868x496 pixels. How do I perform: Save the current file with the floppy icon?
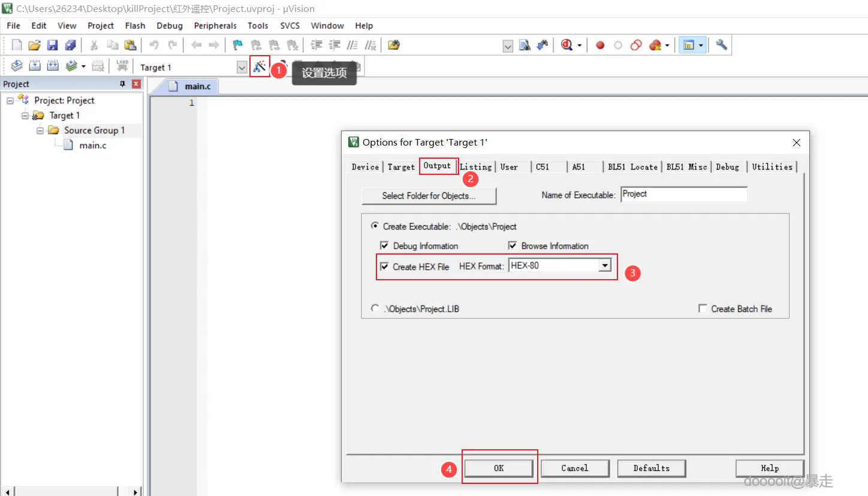[x=53, y=45]
